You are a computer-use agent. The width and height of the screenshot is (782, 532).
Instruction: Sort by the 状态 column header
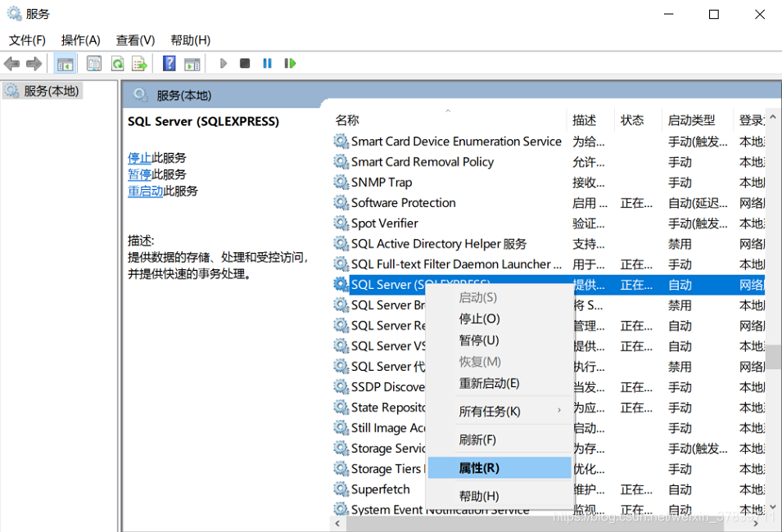coord(638,120)
